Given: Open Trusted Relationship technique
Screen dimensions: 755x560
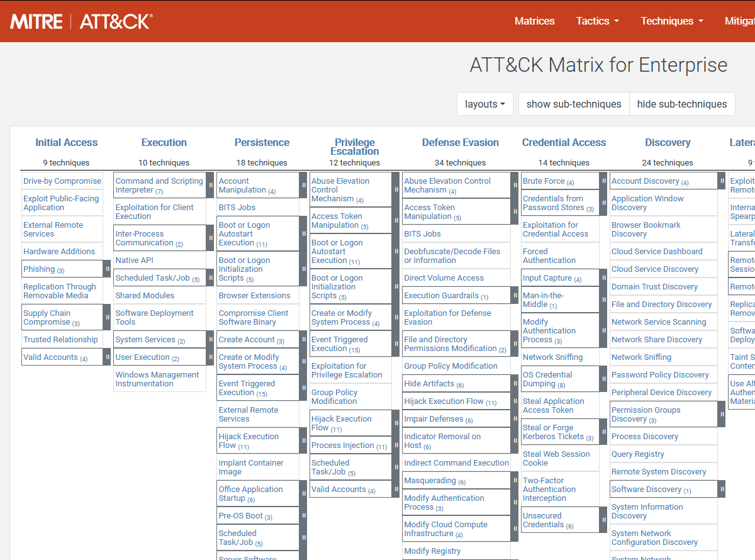Looking at the screenshot, I should click(x=60, y=339).
